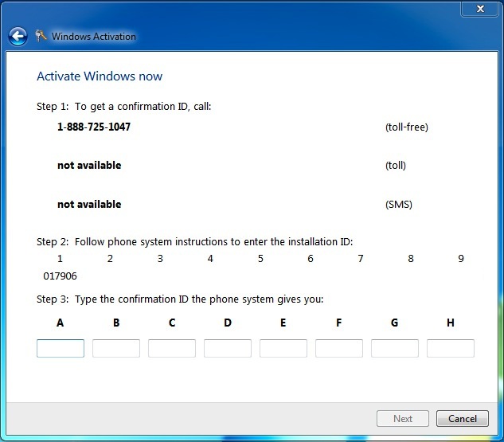
Task: Focus confirmation ID field F
Action: [x=339, y=348]
